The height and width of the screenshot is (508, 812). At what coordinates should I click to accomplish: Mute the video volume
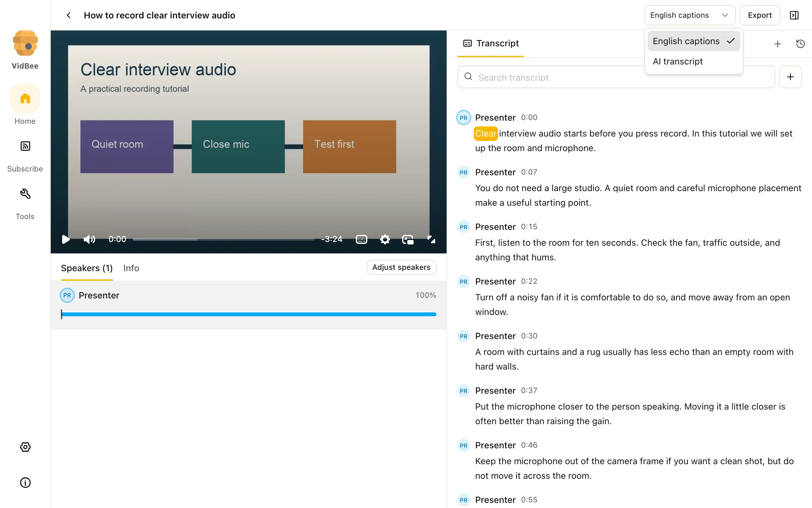(89, 239)
